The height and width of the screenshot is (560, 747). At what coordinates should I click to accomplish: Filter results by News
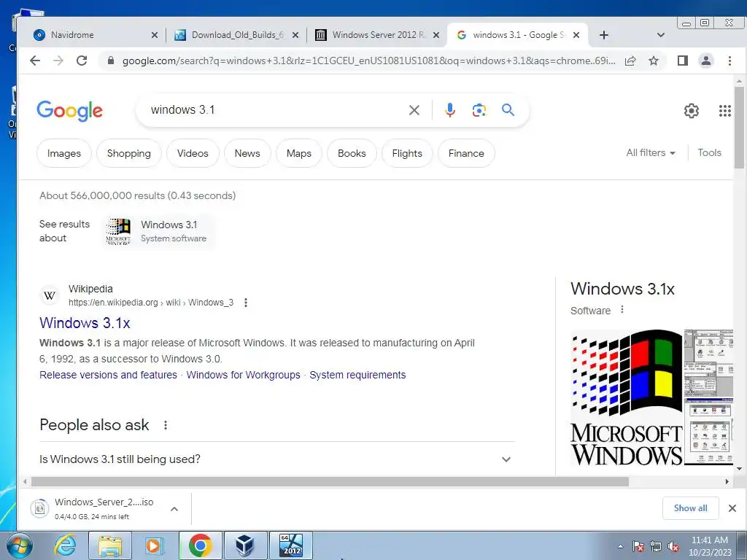(247, 153)
